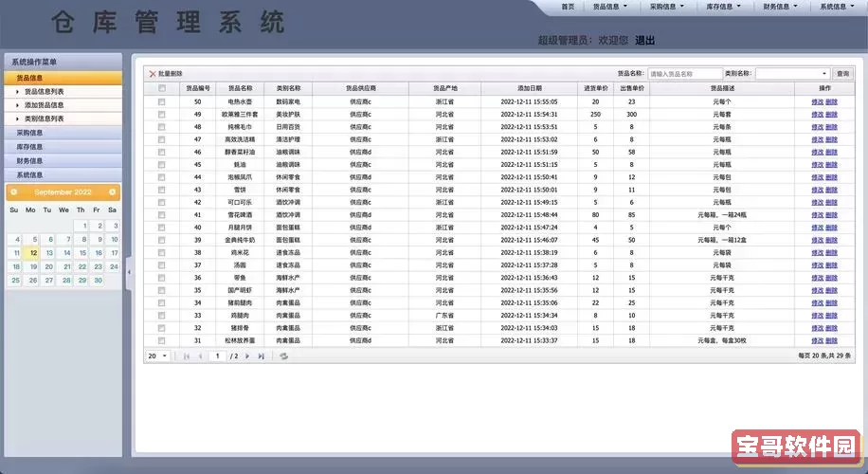Go to the next page arrow
Image resolution: width=868 pixels, height=474 pixels.
coord(247,356)
